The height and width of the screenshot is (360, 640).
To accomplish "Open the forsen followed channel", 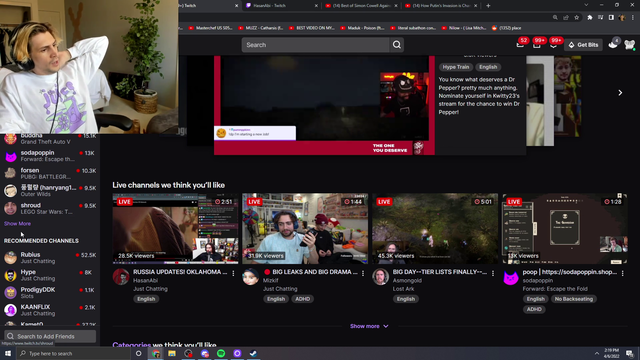I will click(x=50, y=173).
